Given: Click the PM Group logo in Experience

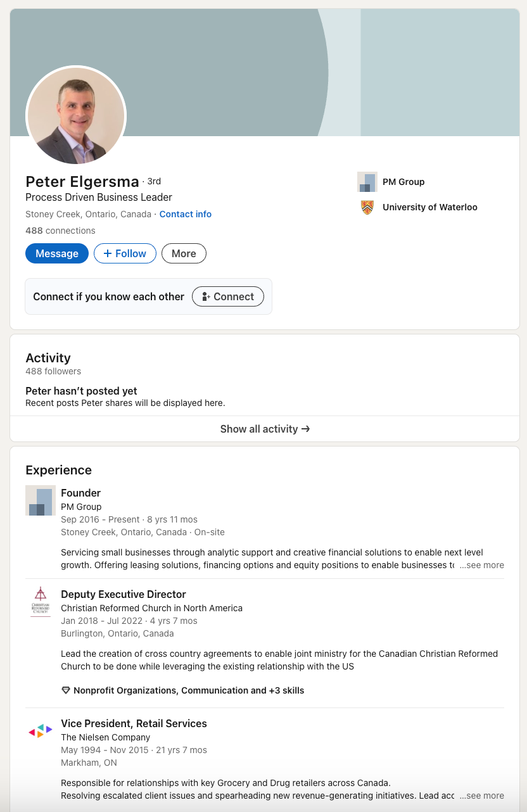Looking at the screenshot, I should point(41,500).
